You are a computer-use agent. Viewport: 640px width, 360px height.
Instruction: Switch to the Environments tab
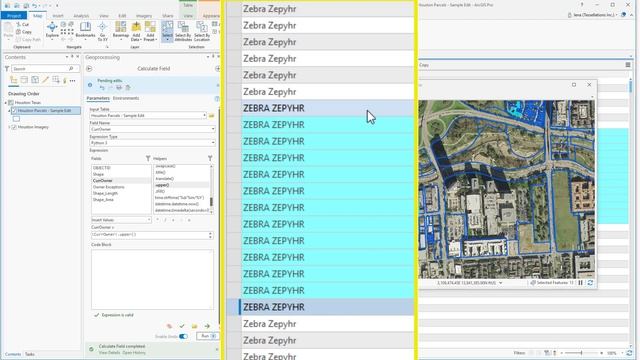point(126,98)
